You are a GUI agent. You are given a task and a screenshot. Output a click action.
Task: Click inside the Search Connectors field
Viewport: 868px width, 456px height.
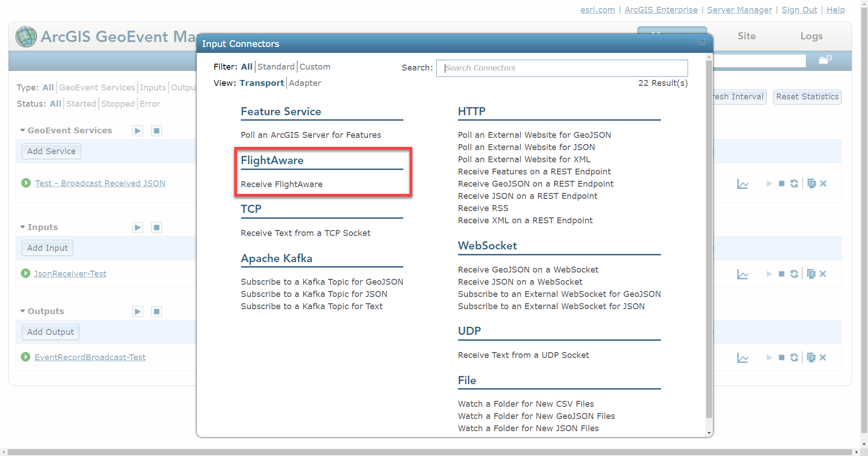click(562, 68)
